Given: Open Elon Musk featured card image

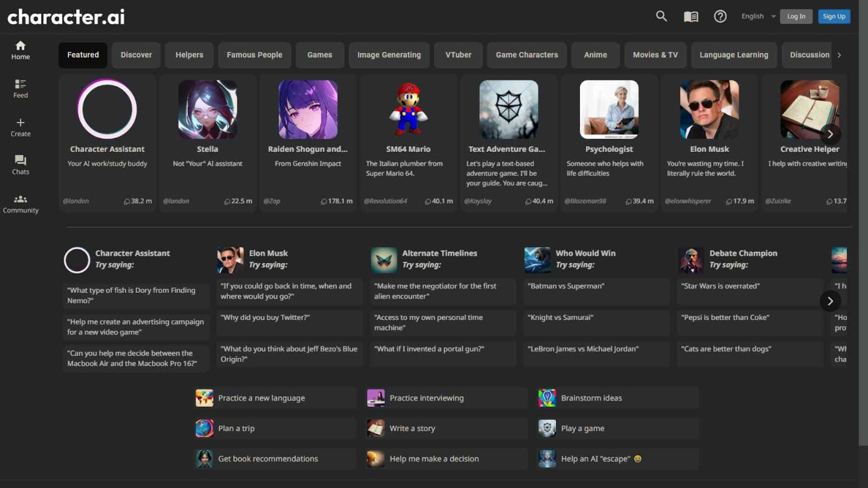Looking at the screenshot, I should (x=710, y=110).
